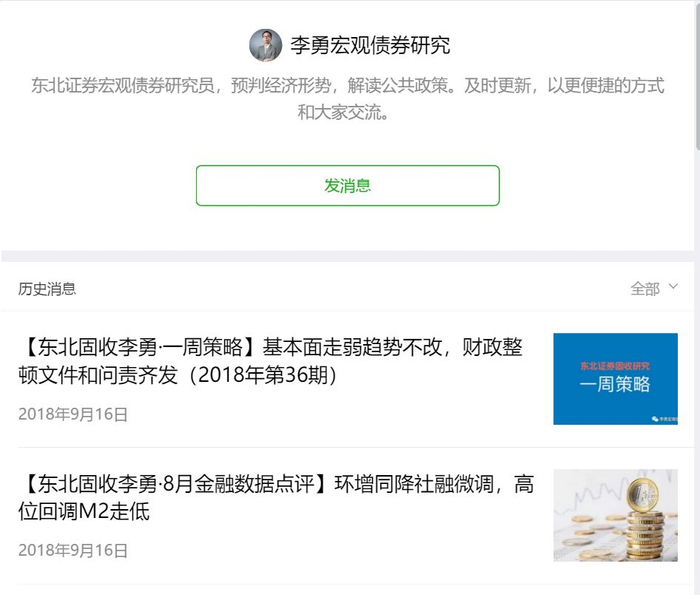Click the stacked coins article thumbnail
This screenshot has height=595, width=700.
[x=615, y=515]
